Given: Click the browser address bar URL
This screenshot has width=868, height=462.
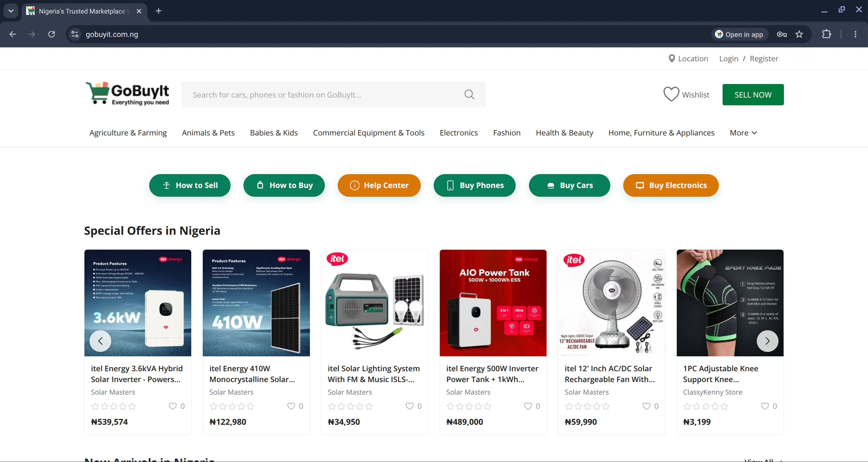Looking at the screenshot, I should click(112, 34).
